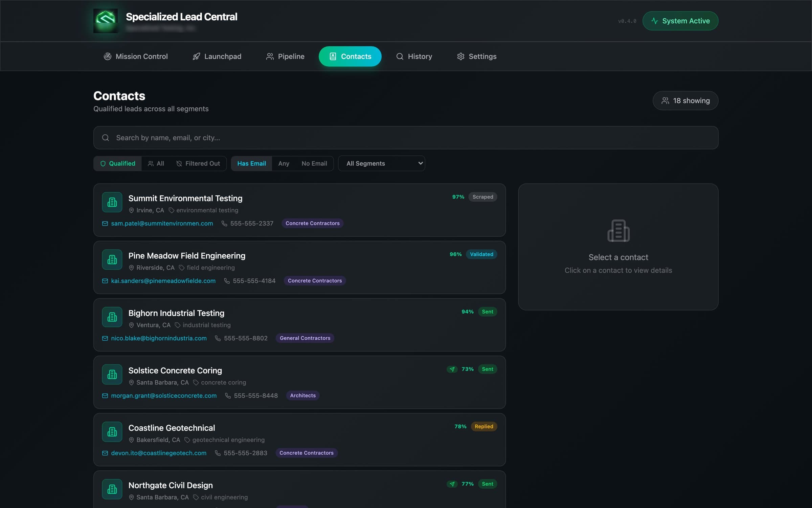Click the building icon on Coastline Geotechnical card
The height and width of the screenshot is (508, 812).
coord(112,432)
